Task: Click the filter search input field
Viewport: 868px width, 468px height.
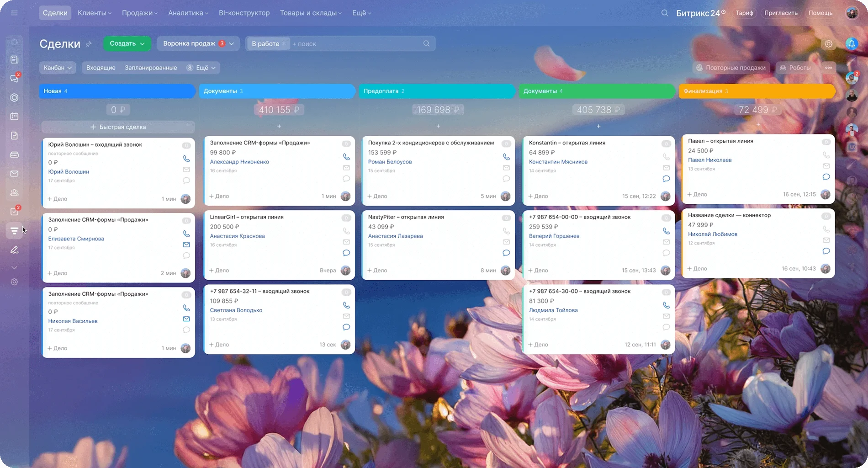Action: tap(356, 44)
